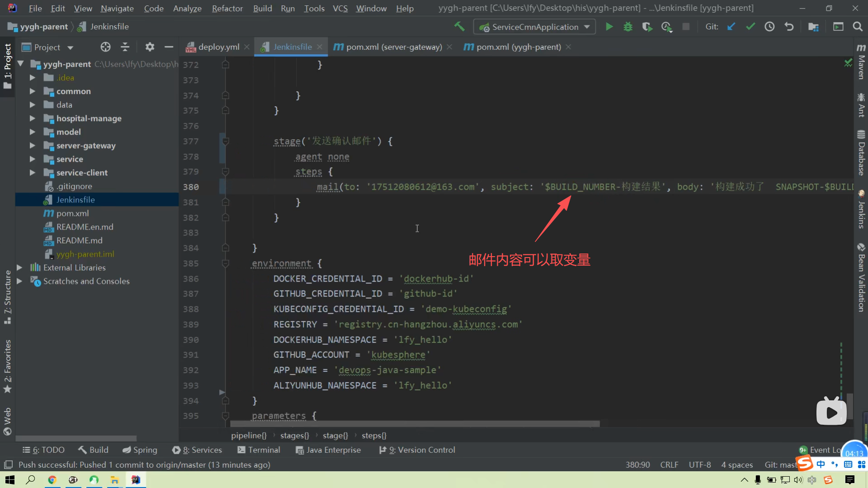Open Bean Validation tool window

coord(861,277)
